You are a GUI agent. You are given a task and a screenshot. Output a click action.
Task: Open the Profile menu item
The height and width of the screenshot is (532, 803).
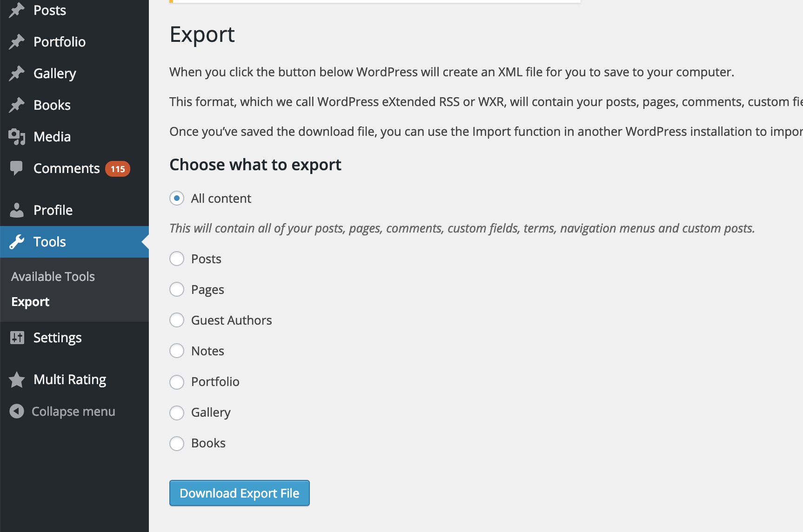click(74, 210)
